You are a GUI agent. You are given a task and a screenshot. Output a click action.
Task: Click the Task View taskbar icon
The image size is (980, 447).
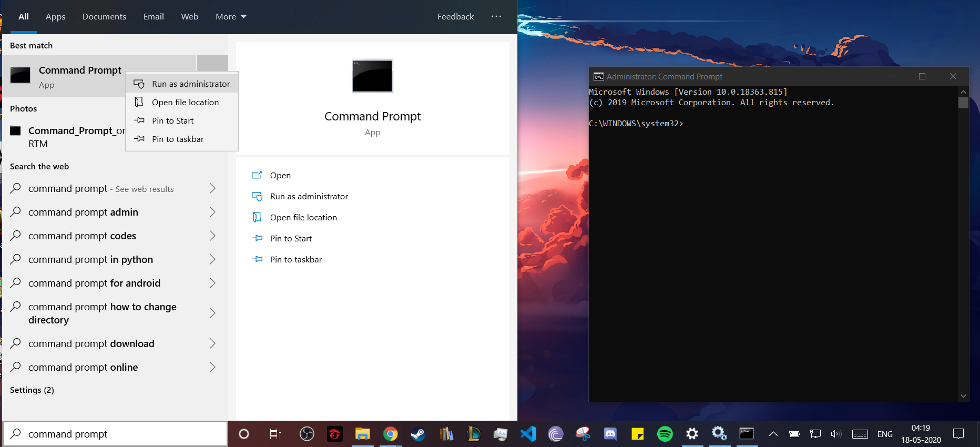click(x=275, y=434)
